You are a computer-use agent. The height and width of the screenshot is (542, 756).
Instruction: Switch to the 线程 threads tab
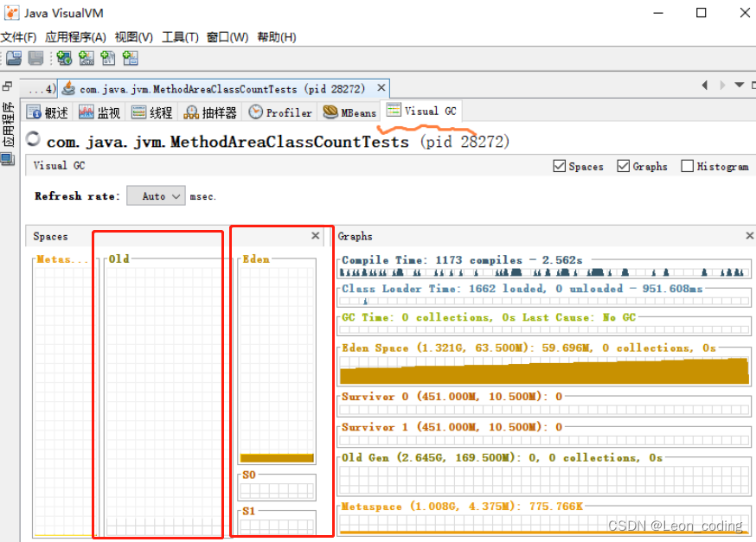pos(152,112)
